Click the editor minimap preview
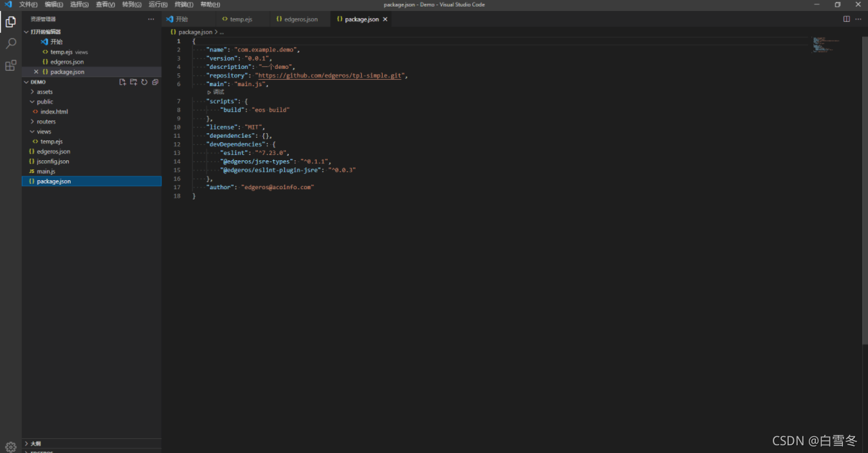 826,45
